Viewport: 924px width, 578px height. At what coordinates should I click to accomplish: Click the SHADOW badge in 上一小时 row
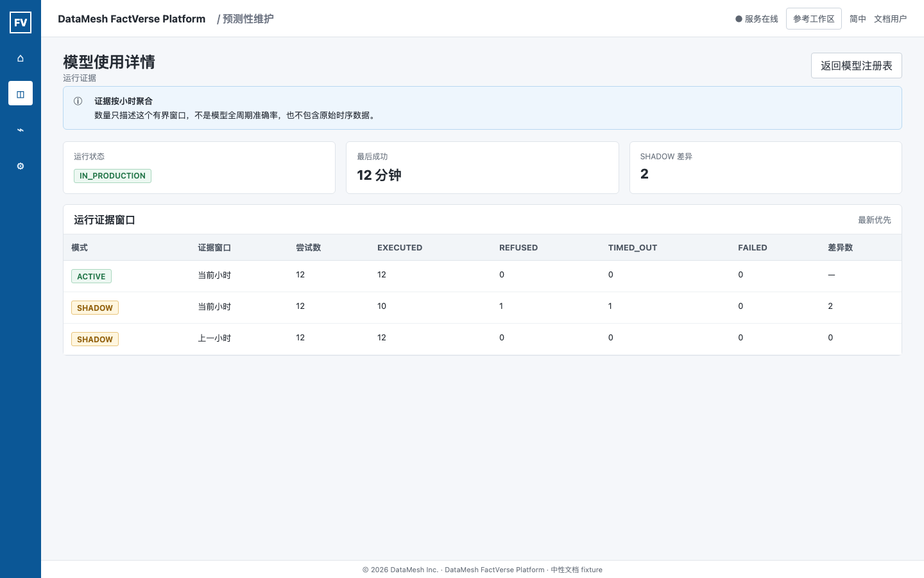click(95, 339)
